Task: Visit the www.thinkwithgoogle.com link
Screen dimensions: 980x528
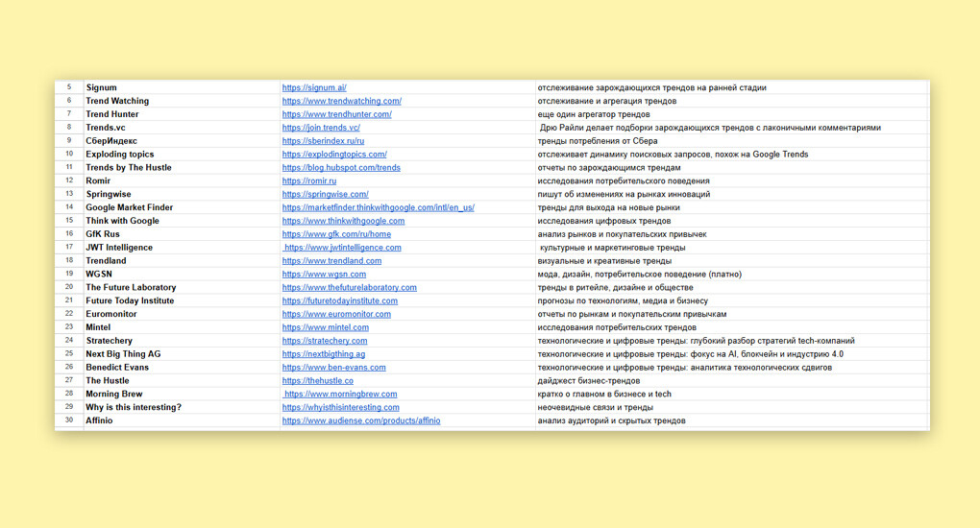Action: [343, 221]
